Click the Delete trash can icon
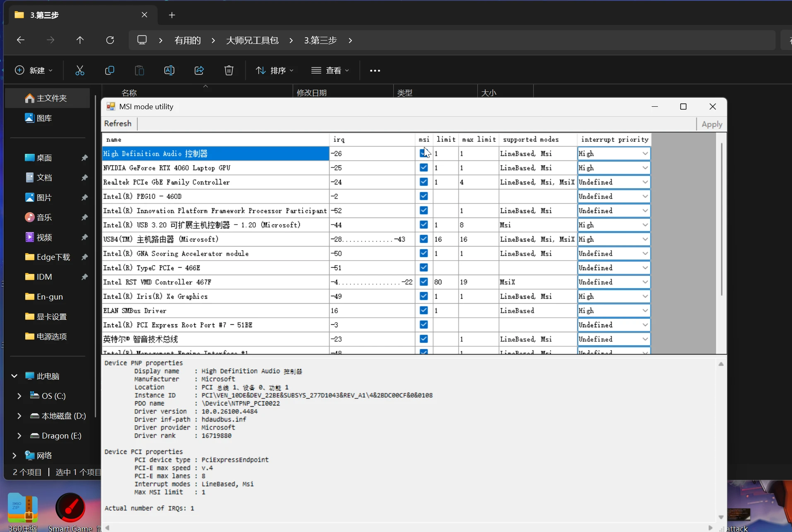 229,70
